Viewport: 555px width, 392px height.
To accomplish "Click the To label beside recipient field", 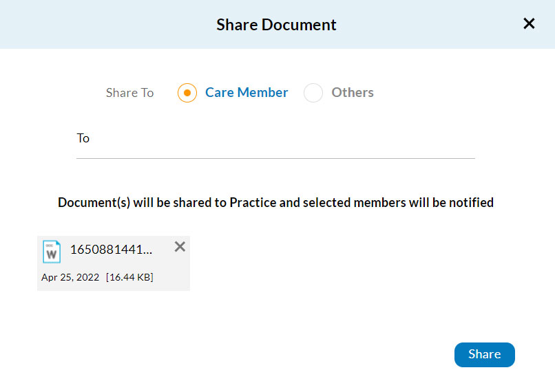I will 83,138.
